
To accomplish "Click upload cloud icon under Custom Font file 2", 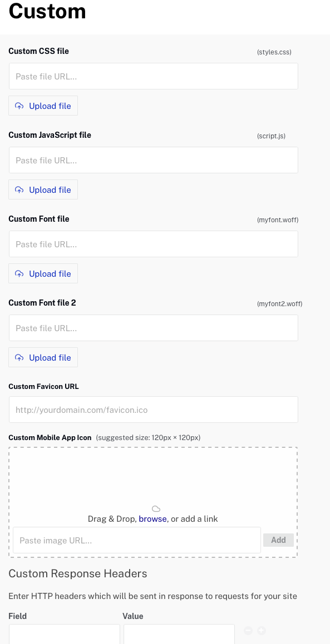I will click(19, 358).
